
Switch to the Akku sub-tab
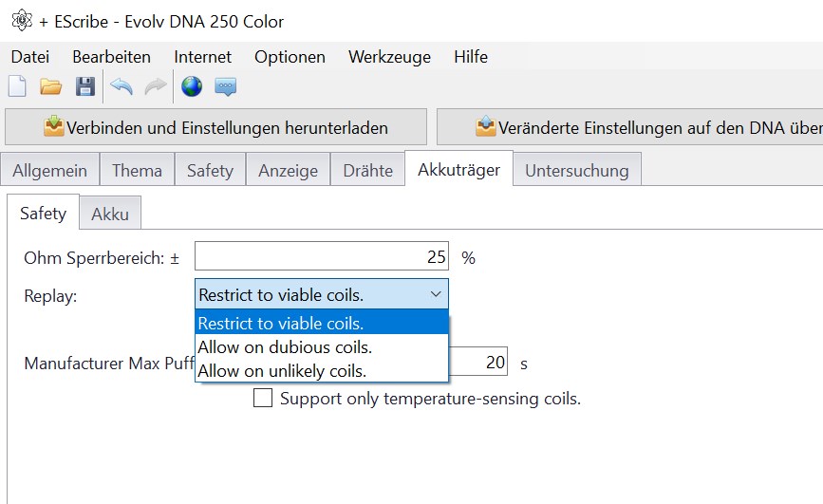[110, 215]
